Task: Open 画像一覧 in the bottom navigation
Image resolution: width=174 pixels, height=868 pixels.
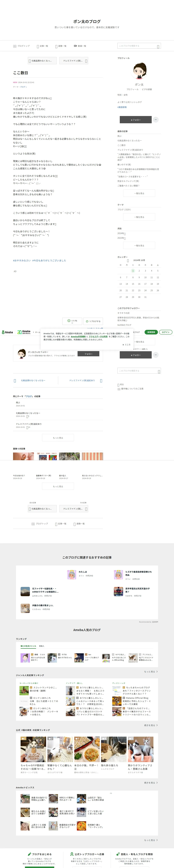Action: (x=79, y=524)
